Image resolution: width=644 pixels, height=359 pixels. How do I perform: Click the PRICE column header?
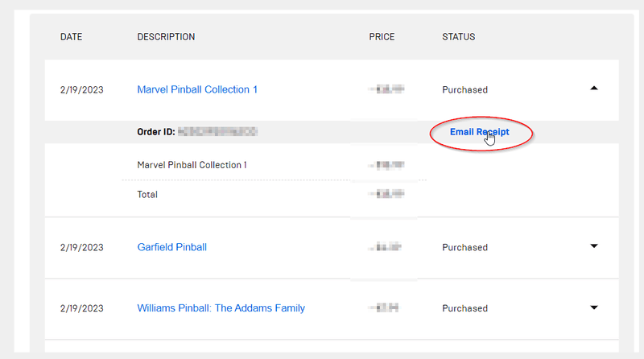point(382,37)
